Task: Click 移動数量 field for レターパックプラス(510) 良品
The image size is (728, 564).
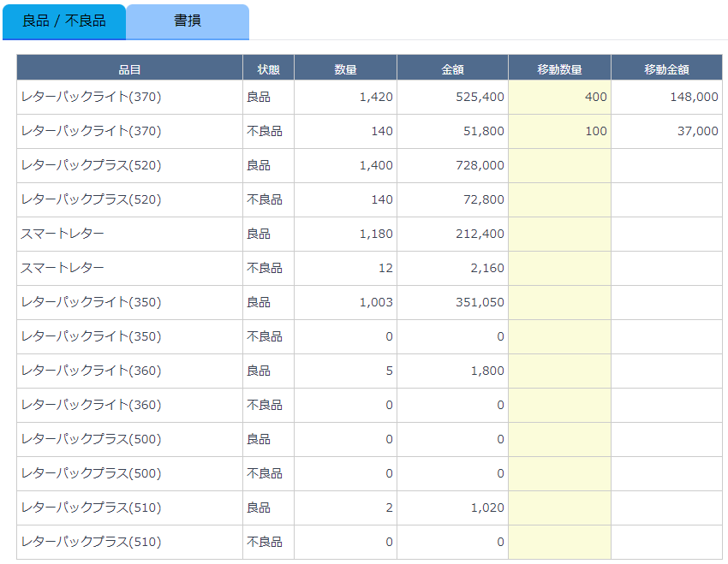Action: coord(559,509)
